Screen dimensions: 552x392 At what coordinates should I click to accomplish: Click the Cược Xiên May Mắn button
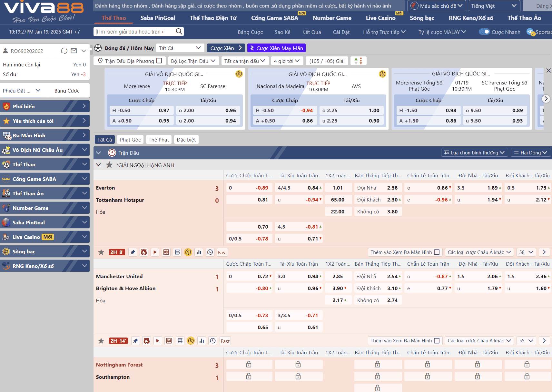(276, 48)
